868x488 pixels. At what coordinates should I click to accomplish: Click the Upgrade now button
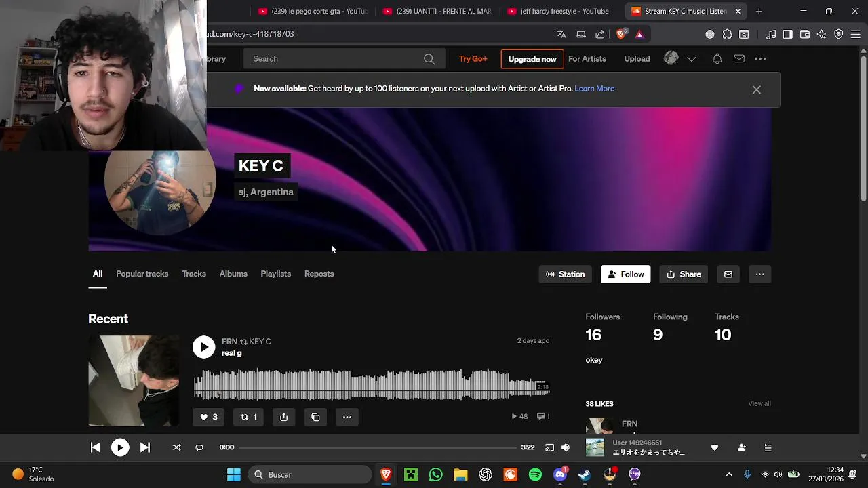532,59
